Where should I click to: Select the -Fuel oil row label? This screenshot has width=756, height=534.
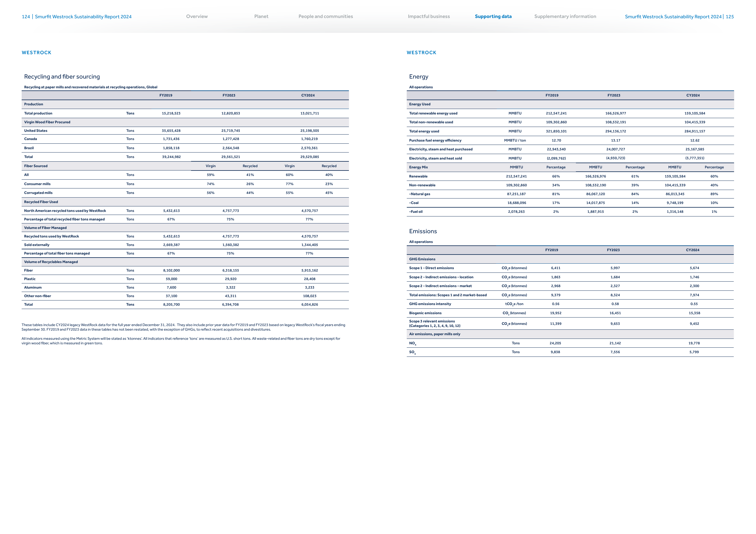click(416, 212)
